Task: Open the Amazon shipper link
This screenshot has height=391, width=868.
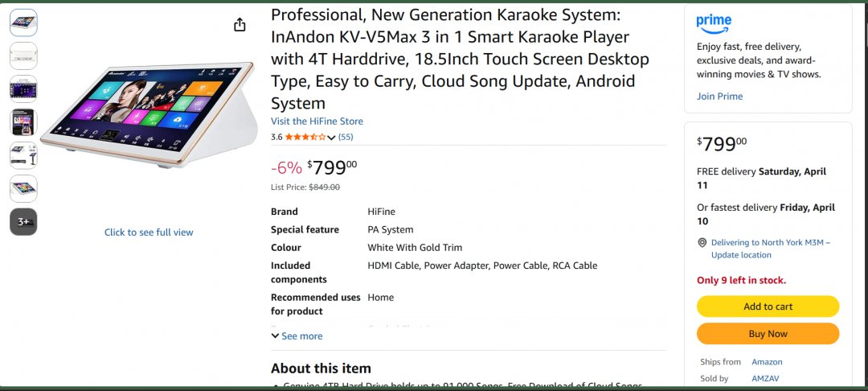Action: pos(767,362)
